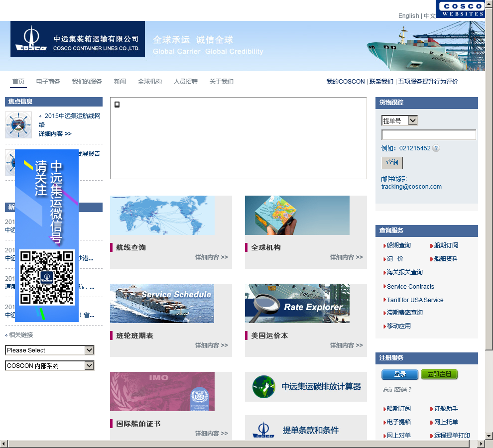The height and width of the screenshot is (448, 493).
Task: Click the 查询 tracking button
Action: coord(392,163)
